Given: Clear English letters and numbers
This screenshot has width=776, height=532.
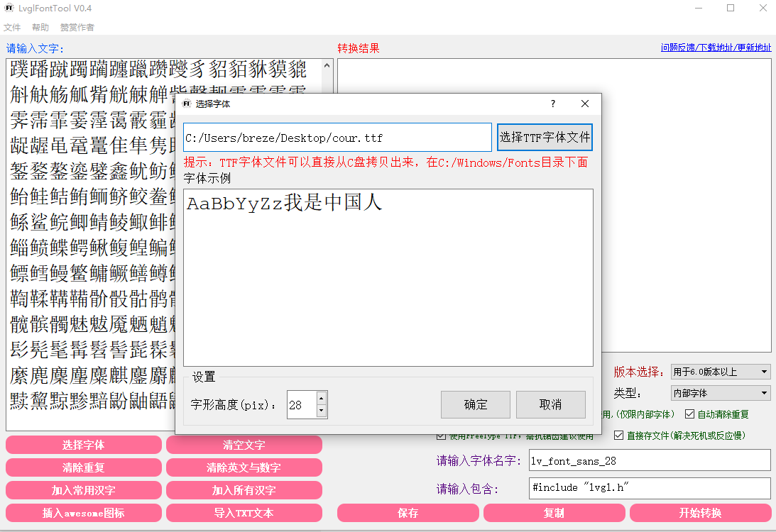Looking at the screenshot, I should point(244,467).
